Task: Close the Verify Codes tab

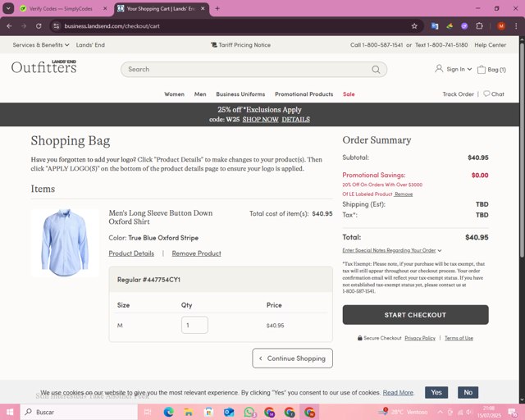Action: 105,9
